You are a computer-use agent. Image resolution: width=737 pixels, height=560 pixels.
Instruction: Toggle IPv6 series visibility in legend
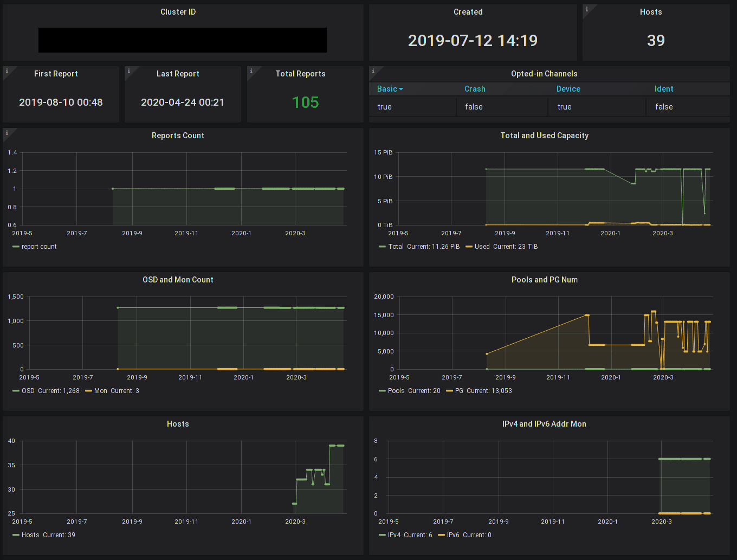click(x=452, y=535)
